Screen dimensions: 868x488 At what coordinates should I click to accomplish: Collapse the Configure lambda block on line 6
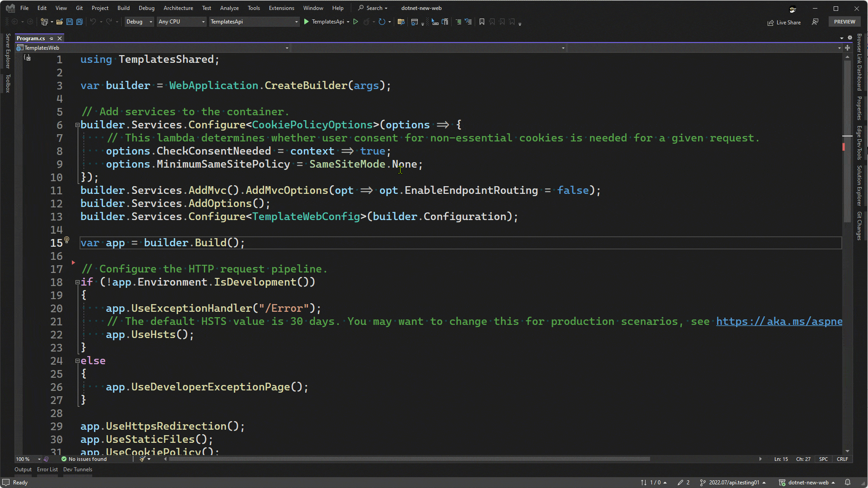coord(77,125)
